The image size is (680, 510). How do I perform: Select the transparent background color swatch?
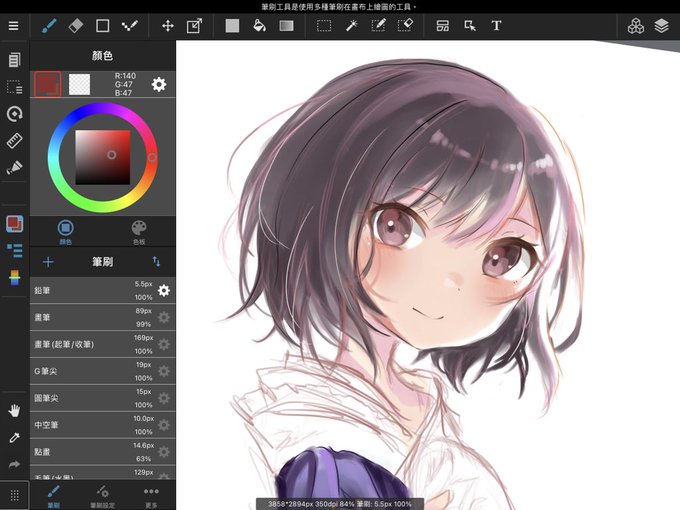click(79, 84)
